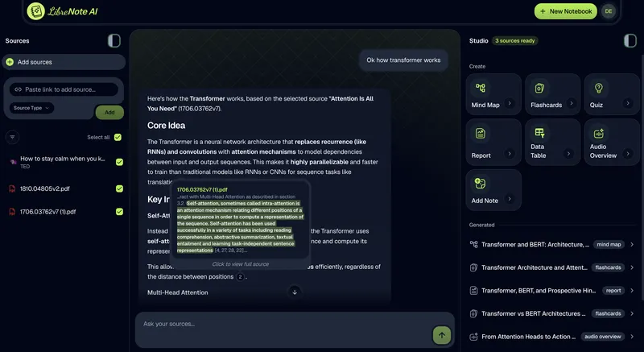Screen dimensions: 644x352
Task: Uncheck the 1810.04805v2.pdf source checkbox
Action: [119, 188]
